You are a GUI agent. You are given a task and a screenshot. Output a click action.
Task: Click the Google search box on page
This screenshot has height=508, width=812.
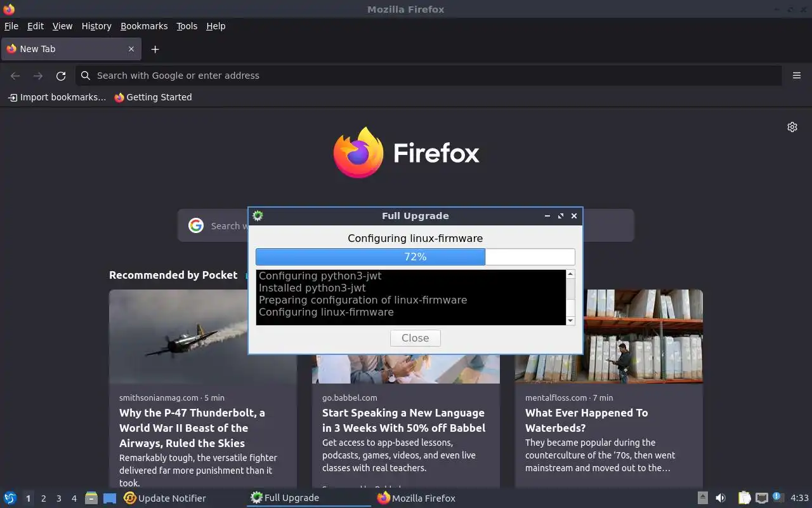click(x=406, y=225)
